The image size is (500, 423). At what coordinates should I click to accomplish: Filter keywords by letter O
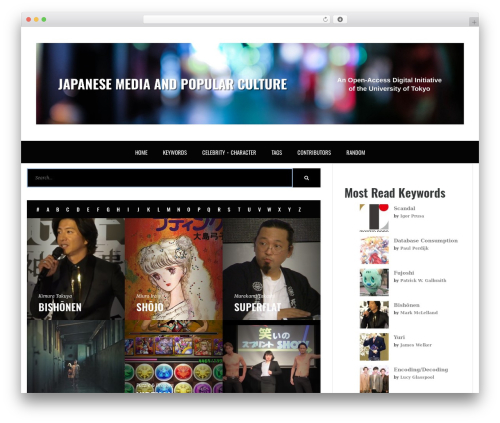[x=189, y=210]
